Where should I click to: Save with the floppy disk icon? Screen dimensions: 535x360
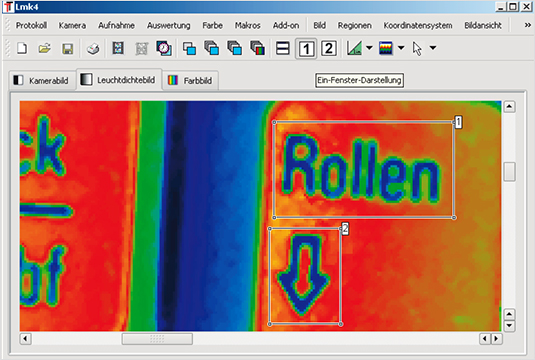click(68, 48)
